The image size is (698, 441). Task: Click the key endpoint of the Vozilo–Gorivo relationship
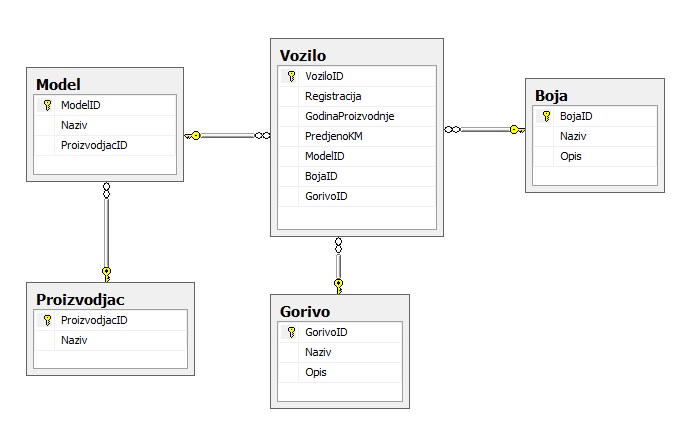pos(338,284)
